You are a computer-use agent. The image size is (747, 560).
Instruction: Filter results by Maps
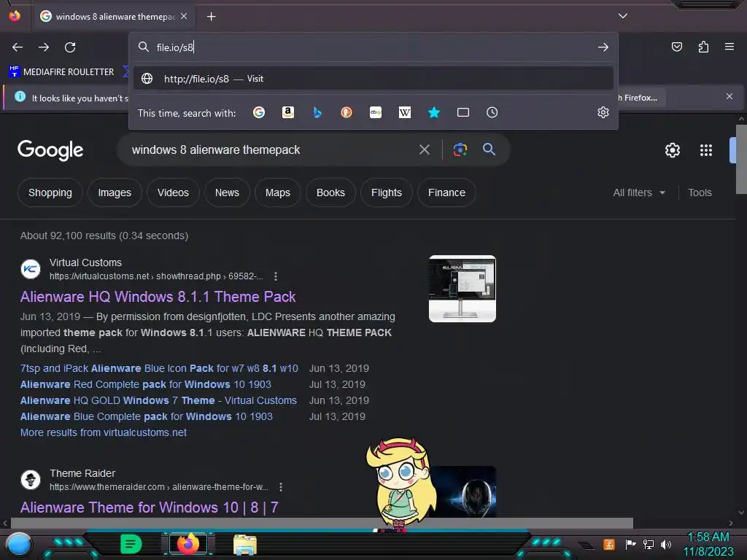(278, 192)
